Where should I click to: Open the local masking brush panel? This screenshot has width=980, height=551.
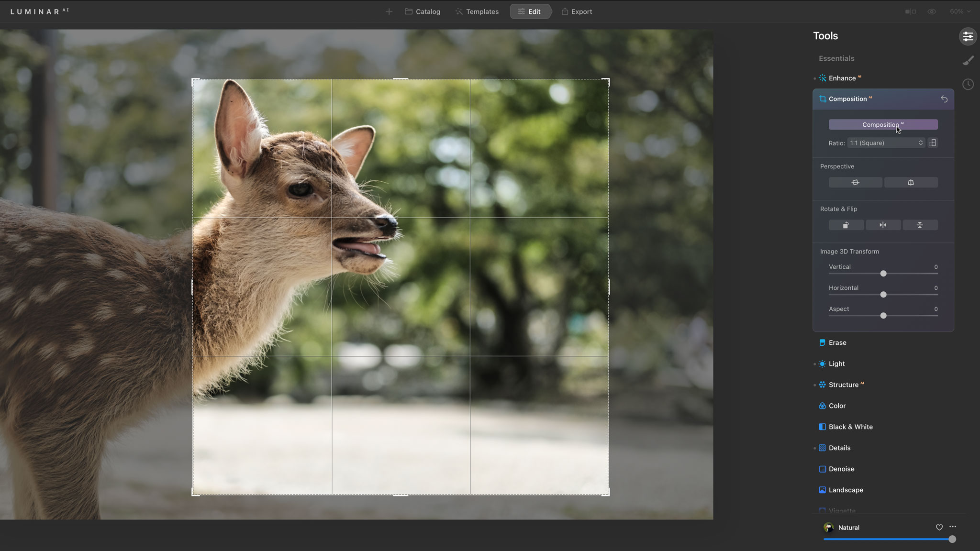(x=968, y=60)
